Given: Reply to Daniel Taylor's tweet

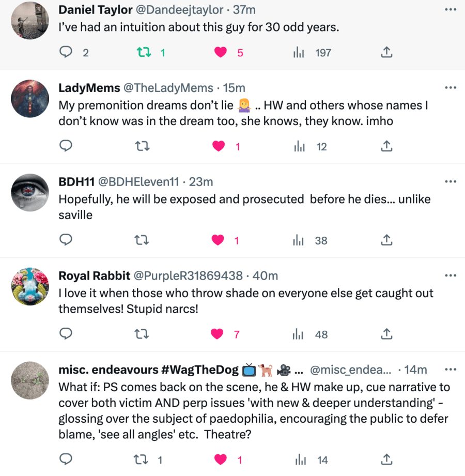Looking at the screenshot, I should click(66, 52).
